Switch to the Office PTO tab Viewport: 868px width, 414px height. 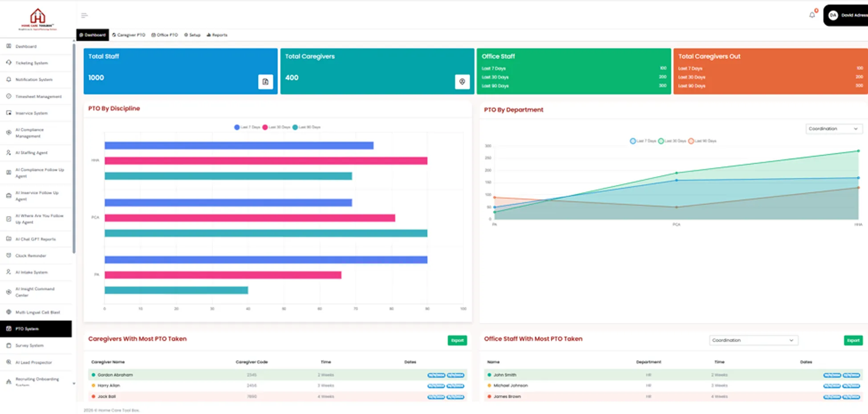[x=165, y=35]
